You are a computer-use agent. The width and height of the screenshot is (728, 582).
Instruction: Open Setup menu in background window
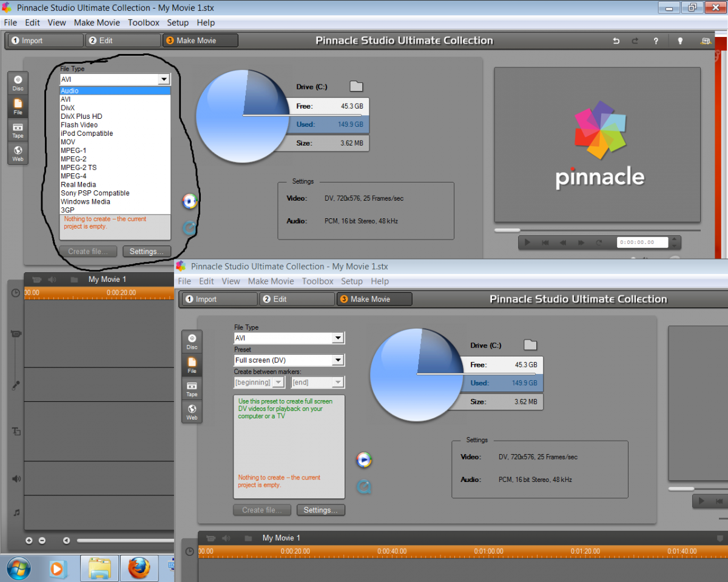178,22
